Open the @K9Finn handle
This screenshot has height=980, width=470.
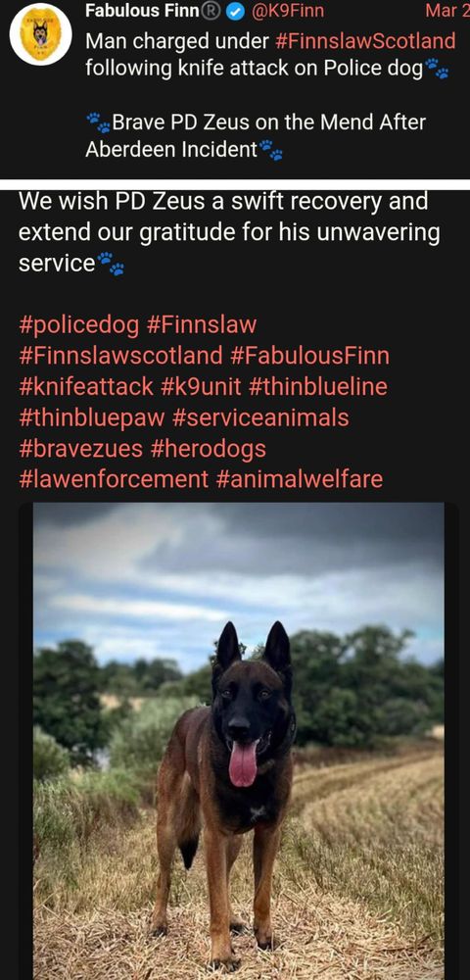pyautogui.click(x=287, y=10)
